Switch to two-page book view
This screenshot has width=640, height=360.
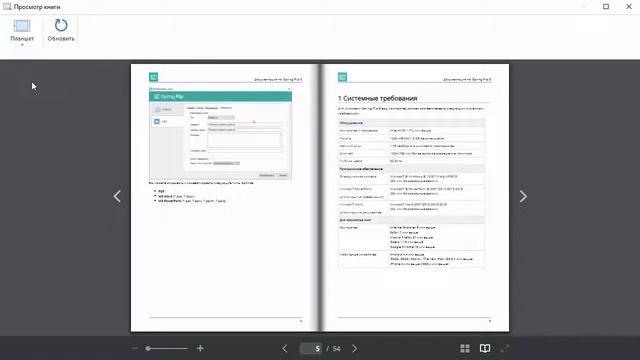[x=484, y=348]
